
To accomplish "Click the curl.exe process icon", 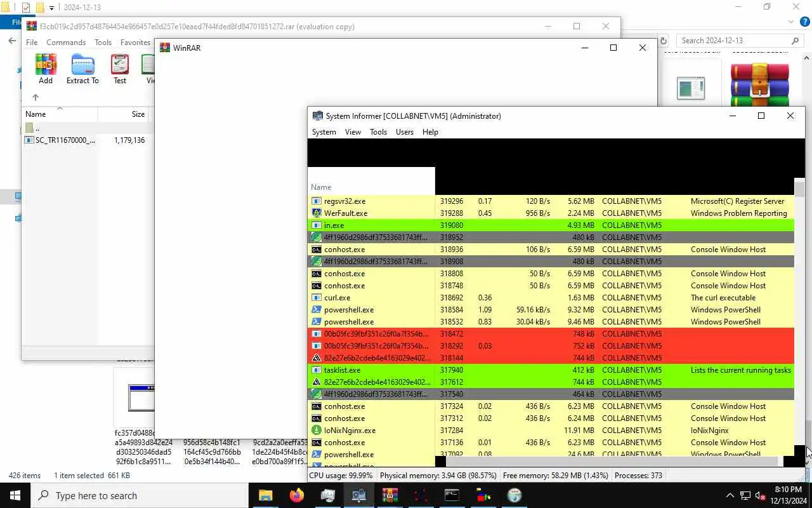I will pyautogui.click(x=317, y=298).
